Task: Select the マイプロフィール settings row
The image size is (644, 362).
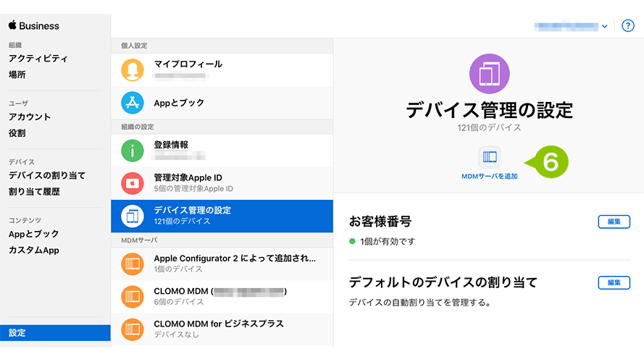Action: coord(222,70)
